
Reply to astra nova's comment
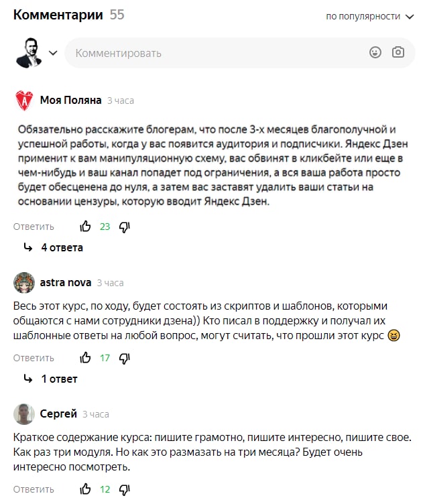[x=34, y=358]
